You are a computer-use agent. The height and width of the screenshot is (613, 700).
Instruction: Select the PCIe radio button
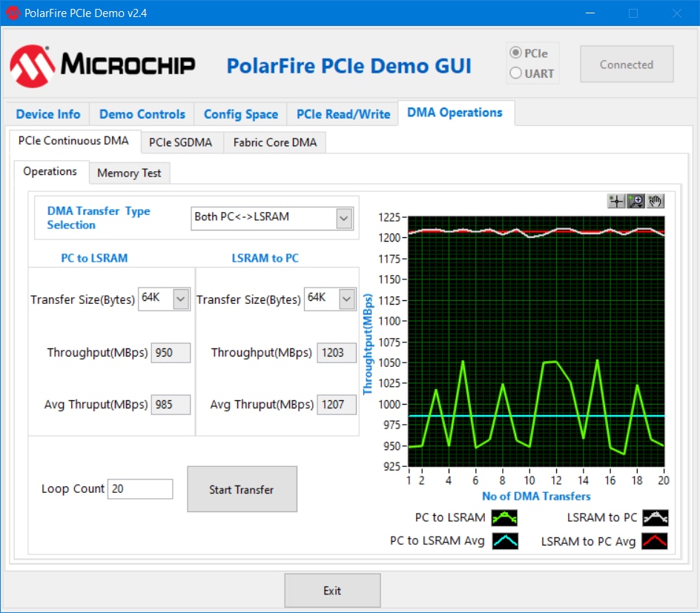[515, 53]
